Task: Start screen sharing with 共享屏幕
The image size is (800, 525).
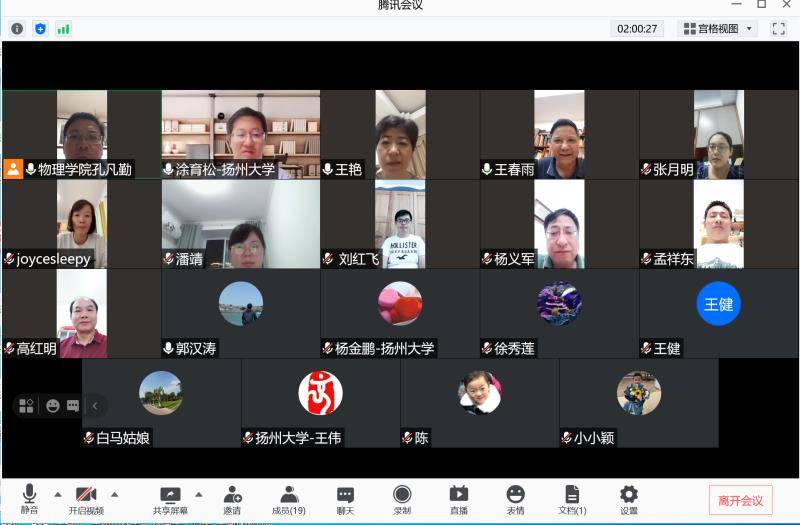Action: pos(170,500)
